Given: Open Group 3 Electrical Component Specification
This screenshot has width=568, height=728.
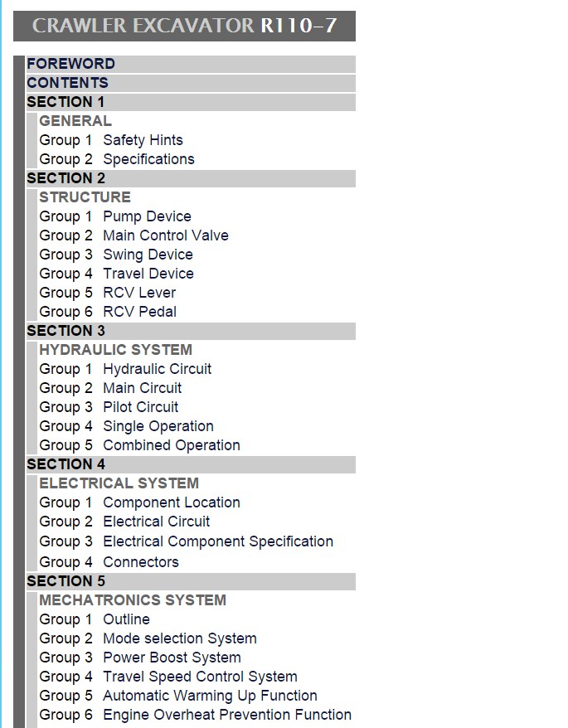Looking at the screenshot, I should coord(187,541).
